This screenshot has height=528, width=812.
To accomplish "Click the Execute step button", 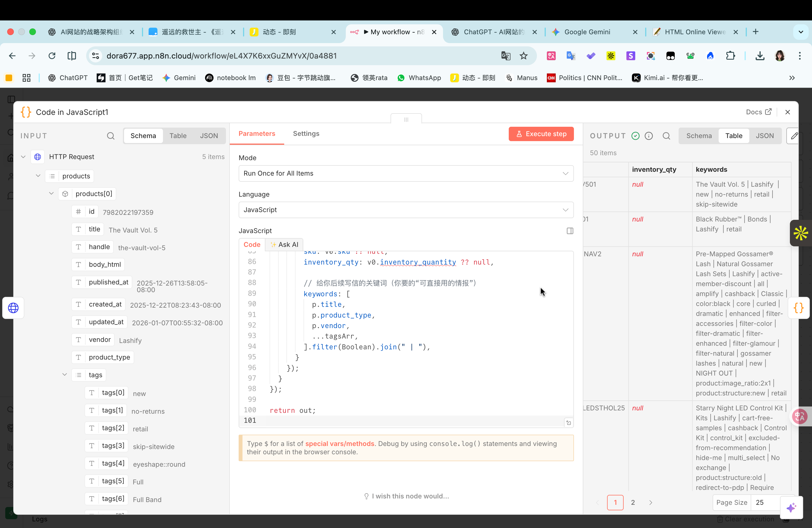I will point(541,134).
